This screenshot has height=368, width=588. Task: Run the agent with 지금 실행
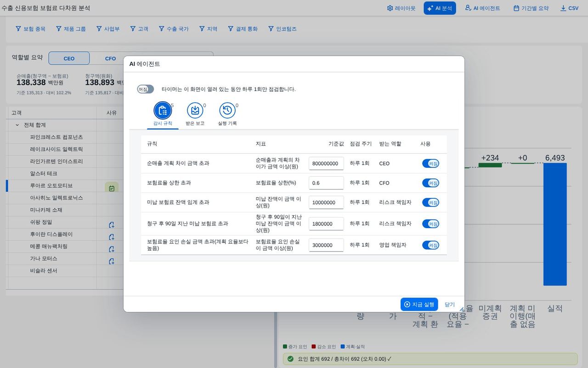point(419,305)
